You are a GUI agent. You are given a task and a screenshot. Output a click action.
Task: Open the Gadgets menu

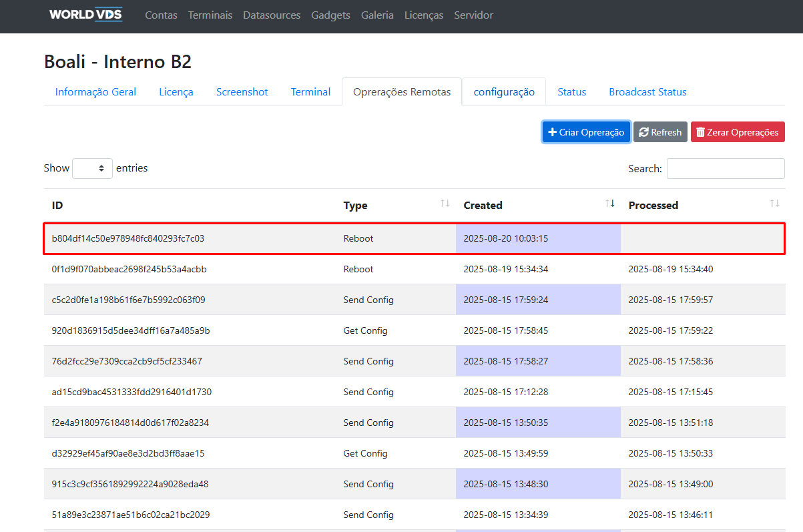click(330, 15)
